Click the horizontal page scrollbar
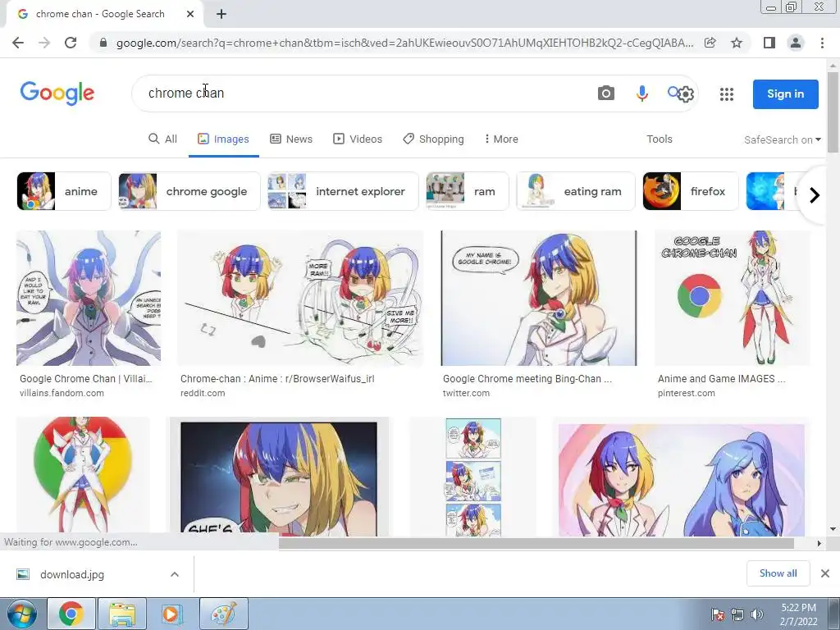 [x=536, y=543]
